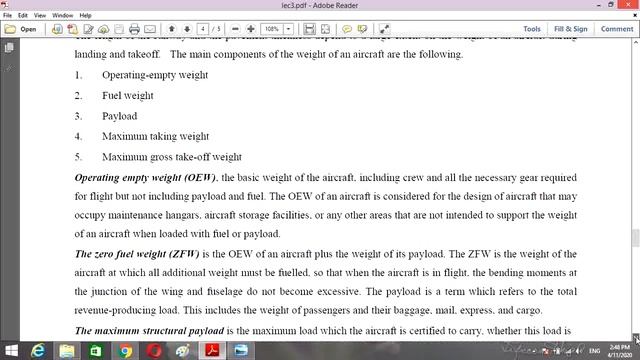Click the Adobe Reader taskbar icon
The image size is (640, 360).
212,351
